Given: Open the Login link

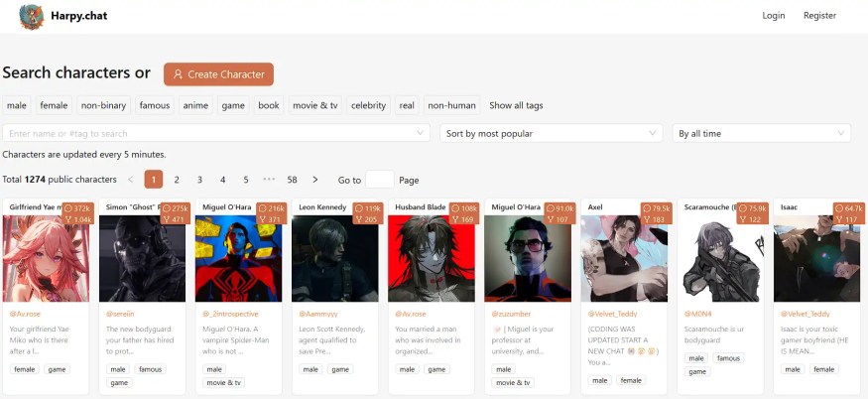Looking at the screenshot, I should click(x=774, y=16).
